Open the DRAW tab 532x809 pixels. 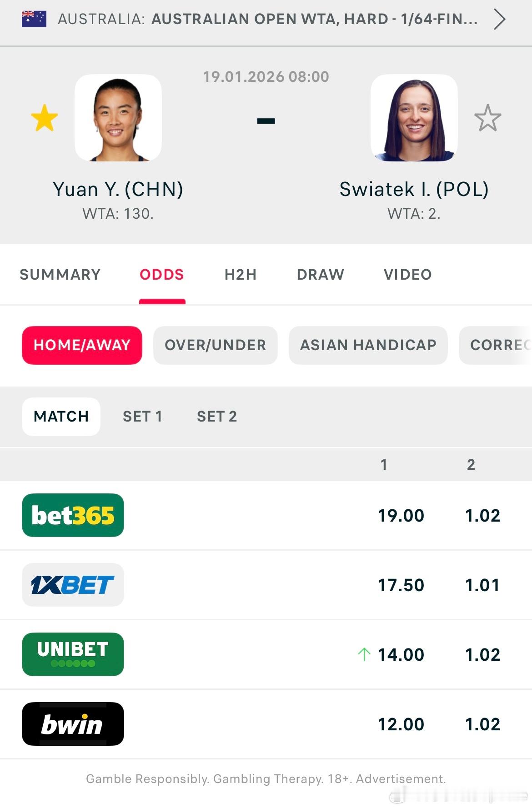pyautogui.click(x=321, y=275)
